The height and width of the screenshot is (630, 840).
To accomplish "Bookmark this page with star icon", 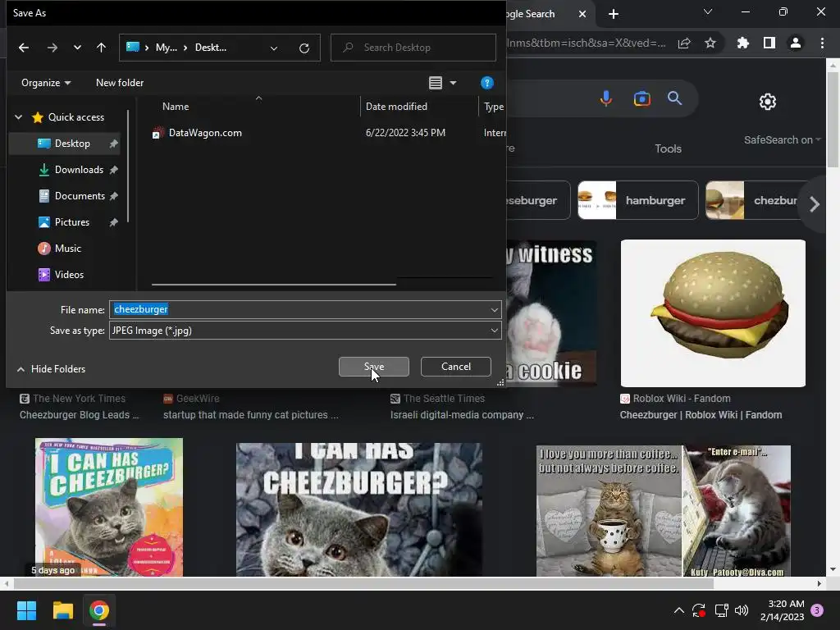I will 710,43.
